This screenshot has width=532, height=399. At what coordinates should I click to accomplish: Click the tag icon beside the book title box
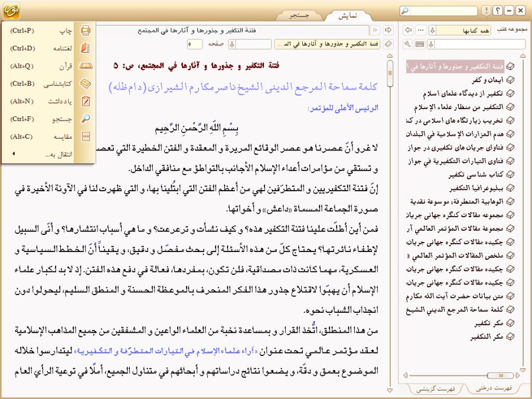tap(388, 44)
